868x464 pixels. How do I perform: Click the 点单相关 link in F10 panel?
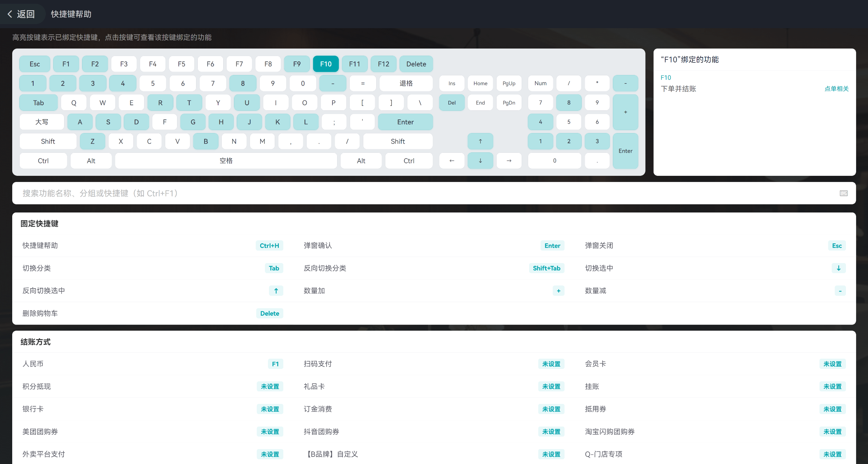click(836, 89)
